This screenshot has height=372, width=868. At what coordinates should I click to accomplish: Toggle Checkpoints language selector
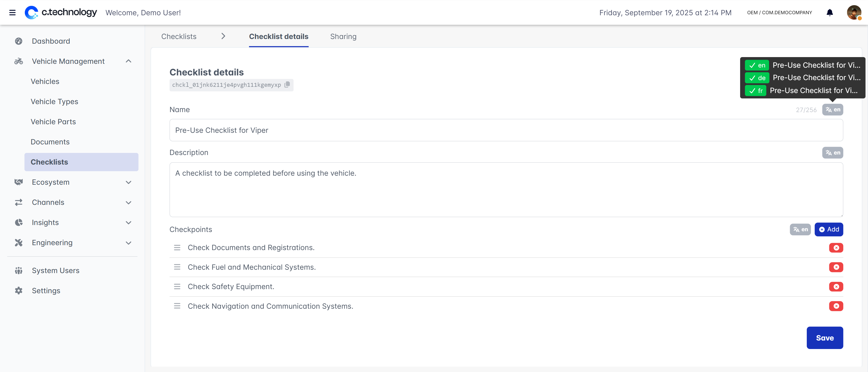click(800, 229)
